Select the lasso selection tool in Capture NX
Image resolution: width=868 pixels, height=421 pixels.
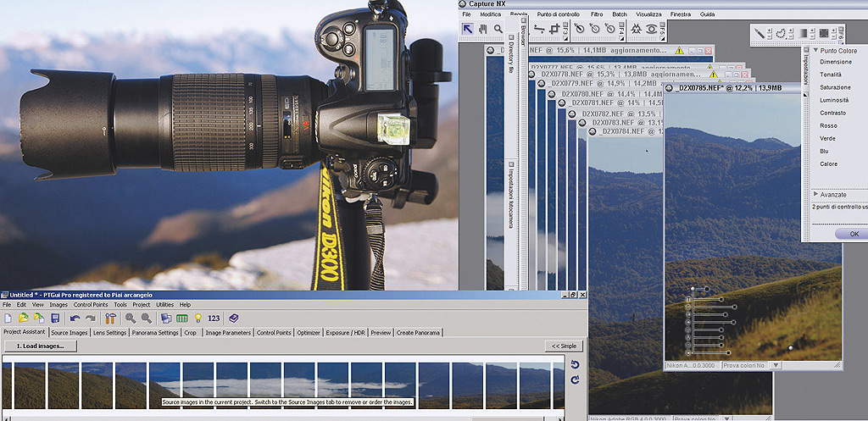click(781, 33)
